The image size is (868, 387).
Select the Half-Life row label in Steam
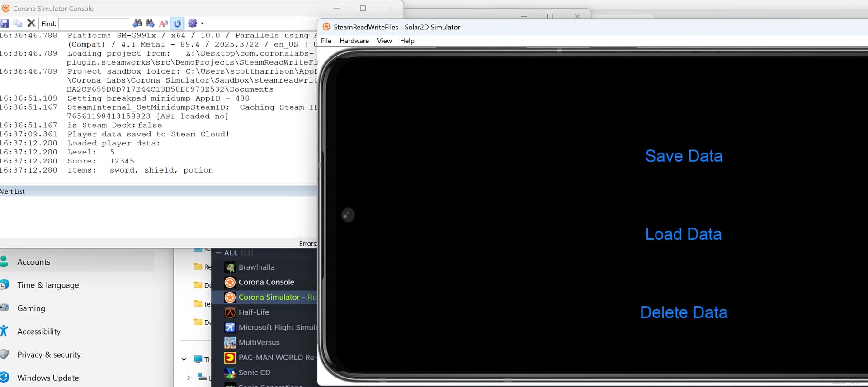(254, 312)
